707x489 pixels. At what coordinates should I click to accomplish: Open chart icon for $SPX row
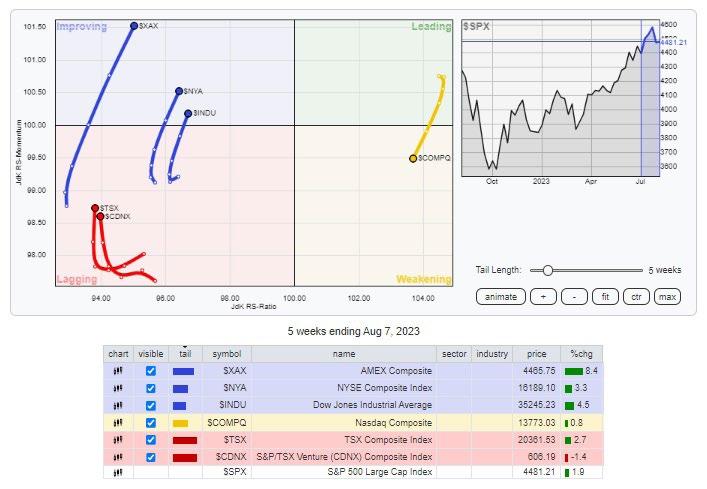tap(118, 472)
